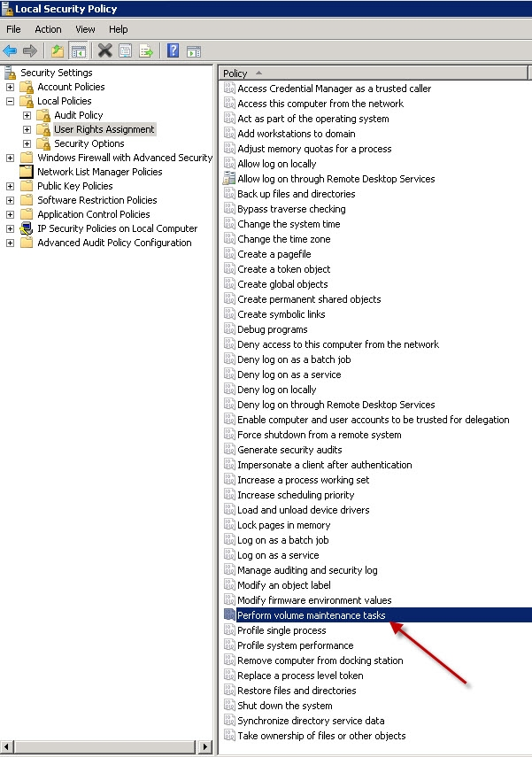532x757 pixels.
Task: Click the Up one level folder icon
Action: click(58, 50)
